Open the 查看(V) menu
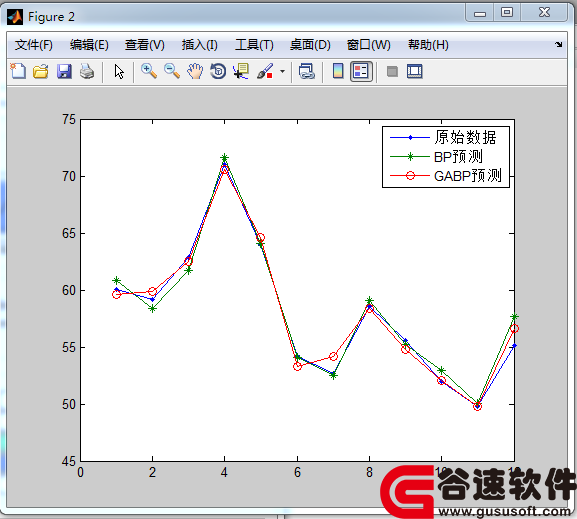This screenshot has height=519, width=577. pyautogui.click(x=145, y=45)
